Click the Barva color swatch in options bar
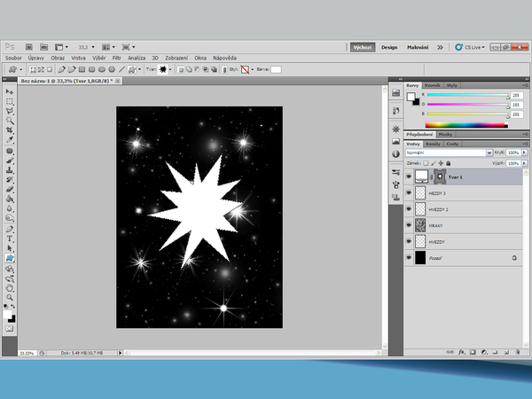This screenshot has width=532, height=399. click(276, 68)
